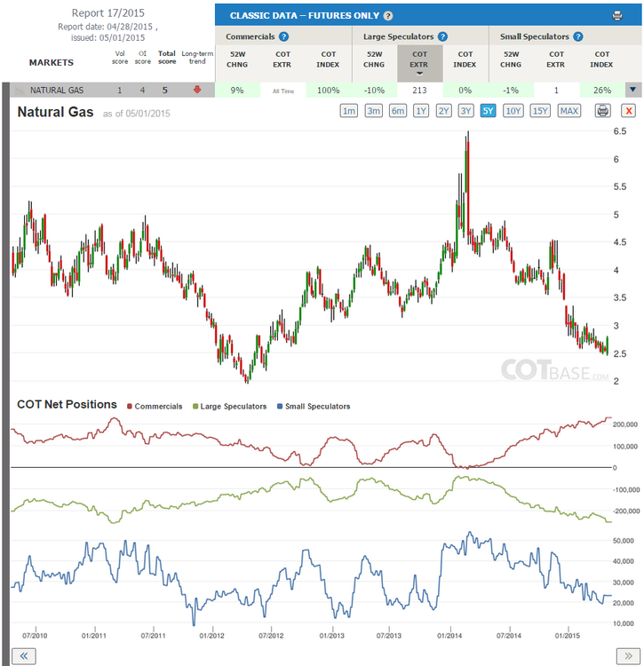This screenshot has width=644, height=666.
Task: Select the MAX time range
Action: [x=569, y=111]
